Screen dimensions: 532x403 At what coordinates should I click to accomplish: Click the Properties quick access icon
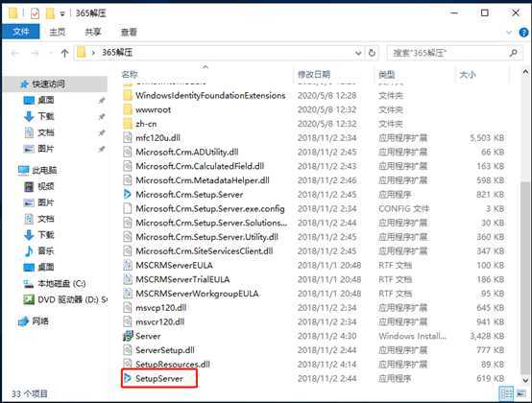coord(35,13)
